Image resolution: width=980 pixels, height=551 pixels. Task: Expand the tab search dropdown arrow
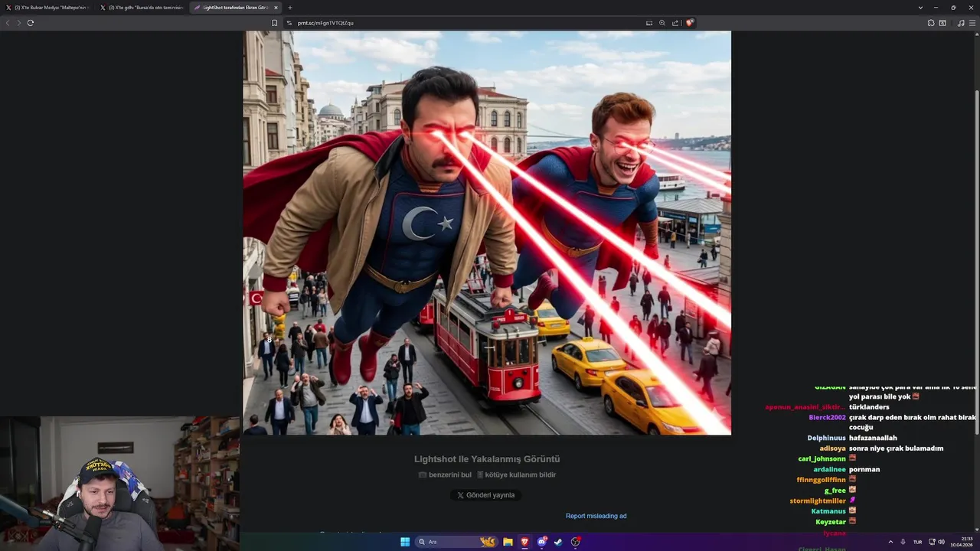click(920, 8)
